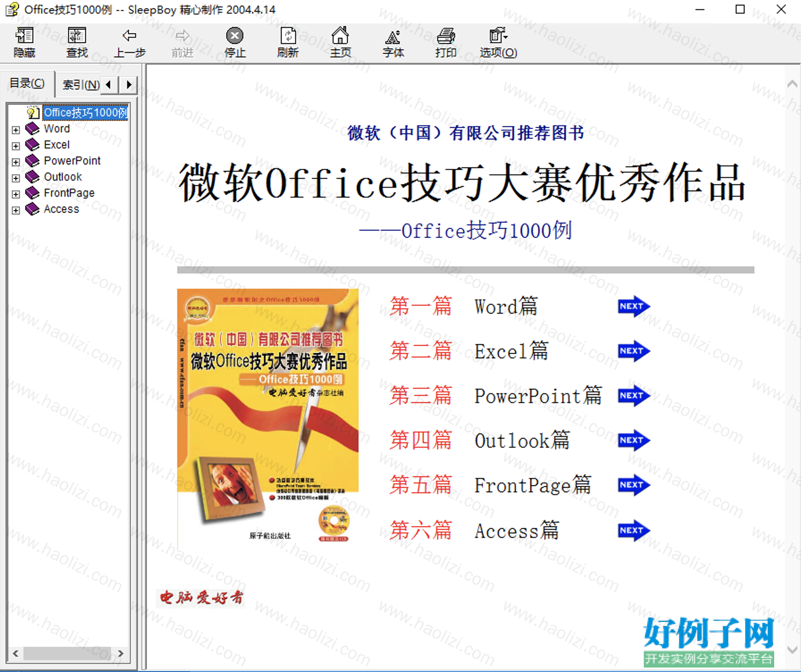The image size is (801, 672).
Task: Click the NEXT arrow beside PowerPoint篇
Action: pyautogui.click(x=634, y=396)
